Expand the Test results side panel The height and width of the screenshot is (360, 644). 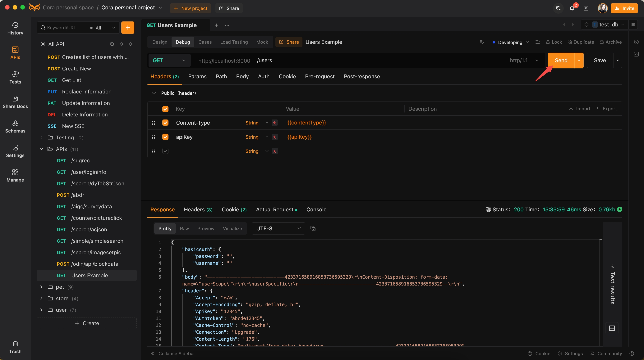coord(612,285)
